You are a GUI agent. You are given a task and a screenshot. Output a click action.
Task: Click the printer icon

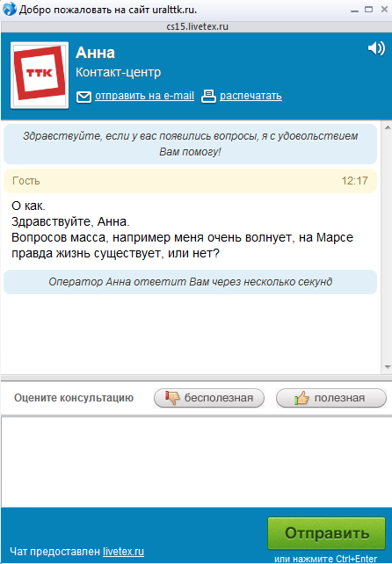tap(208, 97)
